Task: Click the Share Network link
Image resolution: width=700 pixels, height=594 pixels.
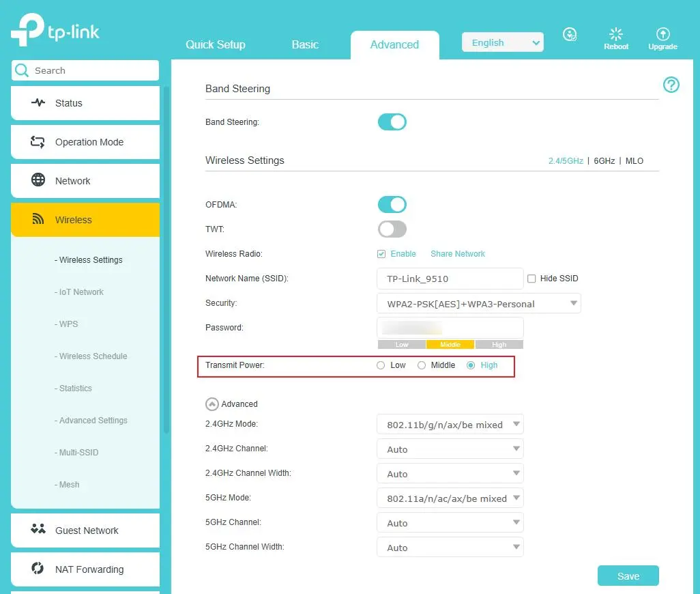Action: coord(458,254)
